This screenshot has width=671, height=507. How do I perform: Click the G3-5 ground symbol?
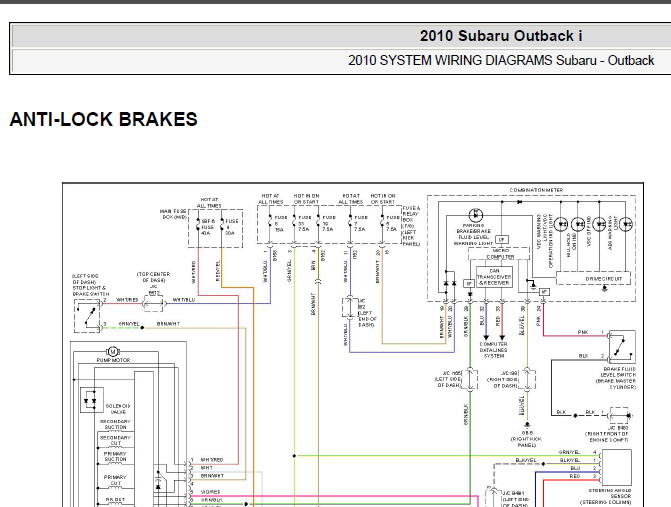527,424
